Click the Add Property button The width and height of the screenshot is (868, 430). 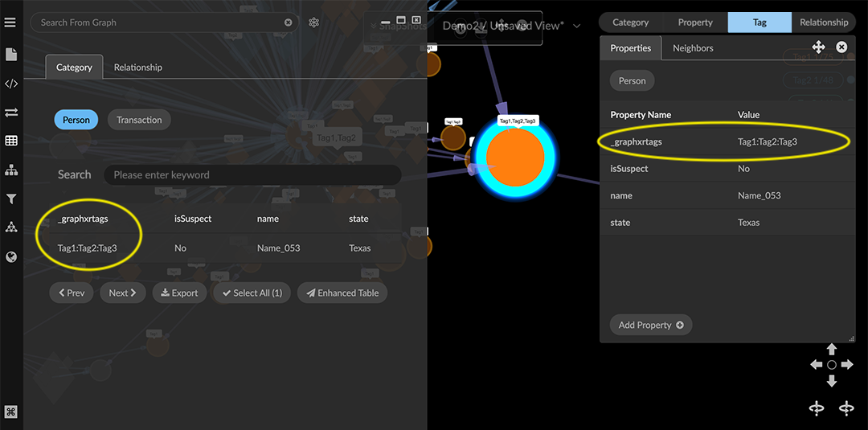(650, 325)
